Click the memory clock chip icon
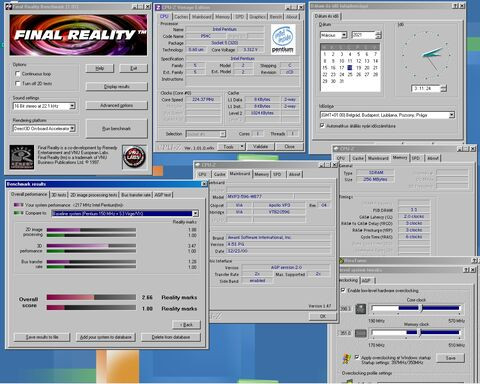The image size is (480, 384). (360, 333)
